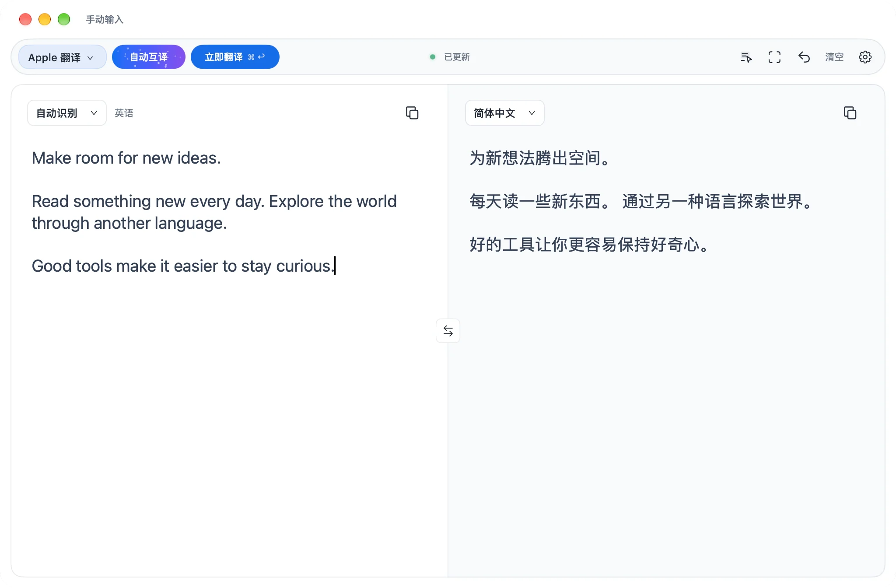Click the yellow minimize window button

coord(45,19)
